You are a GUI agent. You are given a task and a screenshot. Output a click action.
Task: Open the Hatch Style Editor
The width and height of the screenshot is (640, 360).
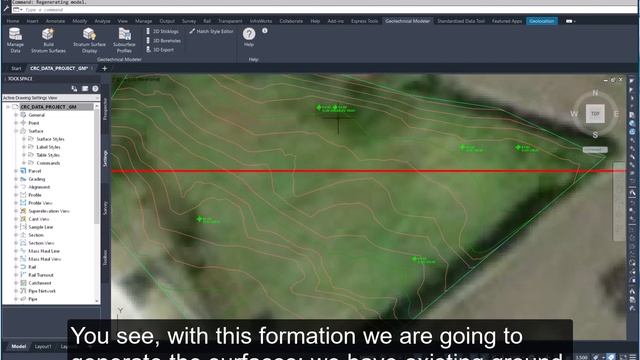pyautogui.click(x=211, y=31)
